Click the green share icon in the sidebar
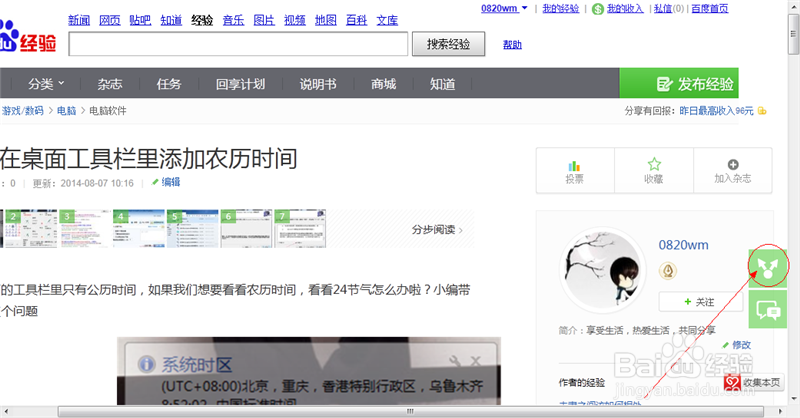800x418 pixels. [767, 268]
